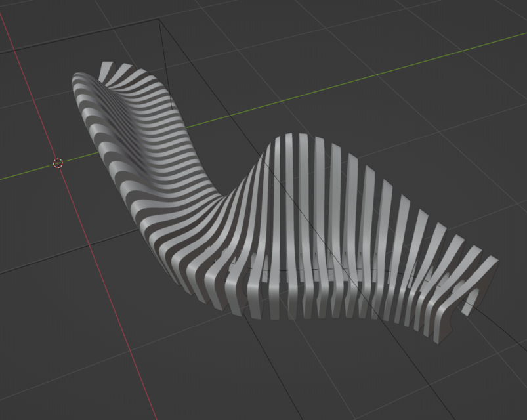Click the green Y axis line
527x420 pixels.
pyautogui.click(x=368, y=78)
